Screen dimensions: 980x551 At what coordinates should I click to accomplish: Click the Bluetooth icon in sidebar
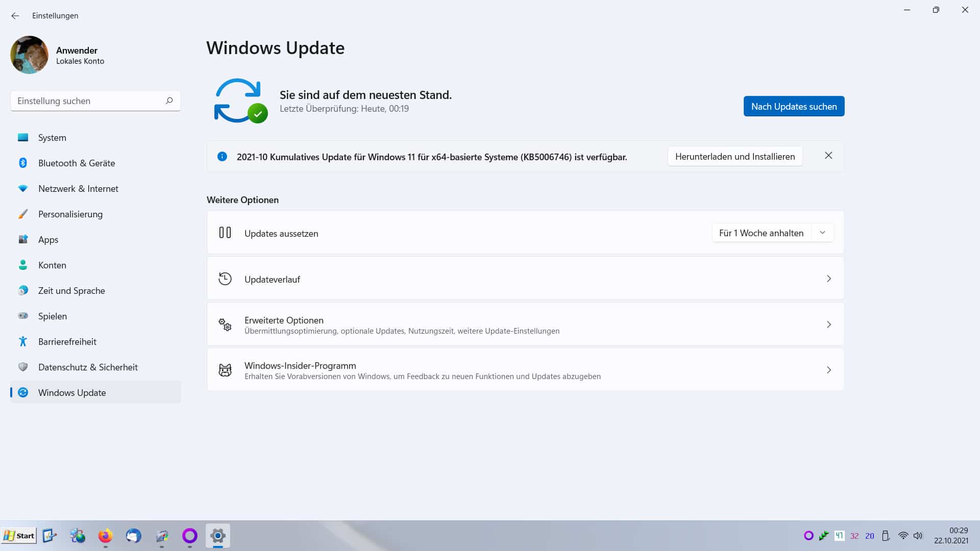pyautogui.click(x=23, y=163)
